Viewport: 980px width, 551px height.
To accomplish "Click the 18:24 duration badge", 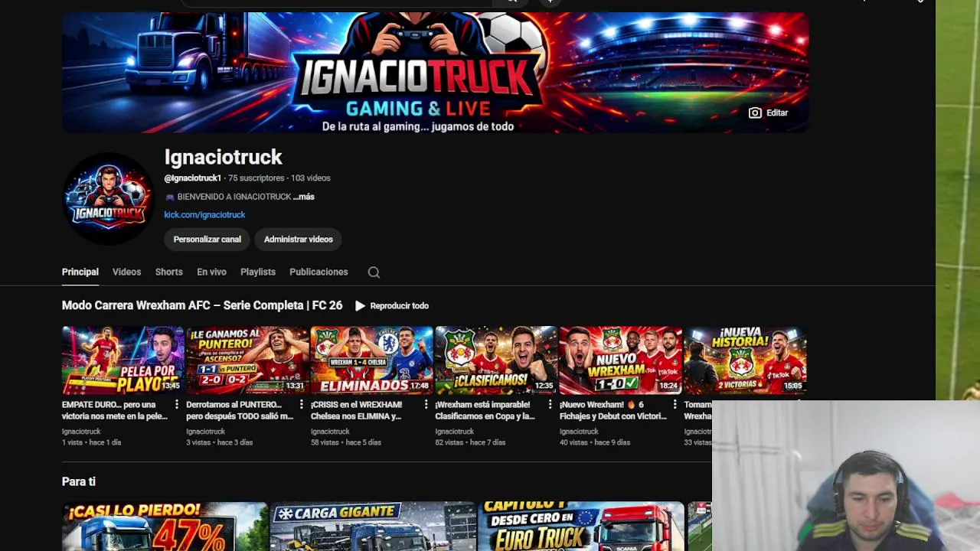I will (668, 386).
